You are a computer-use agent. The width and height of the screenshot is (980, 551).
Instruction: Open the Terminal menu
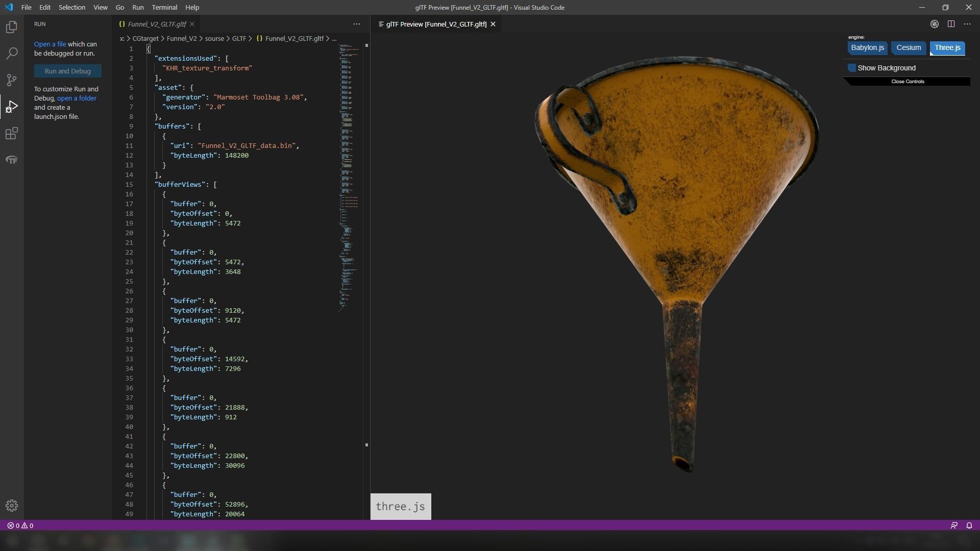[x=164, y=8]
